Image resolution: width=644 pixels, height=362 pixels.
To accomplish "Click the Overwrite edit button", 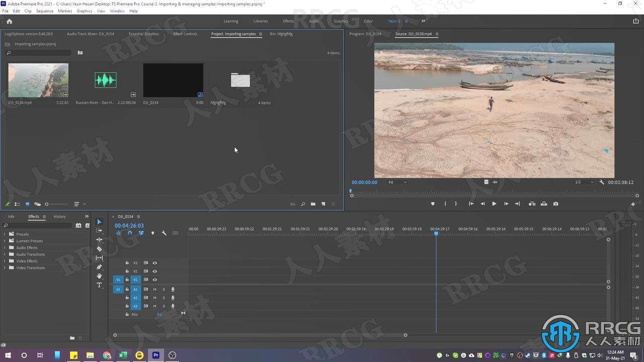I will click(544, 204).
